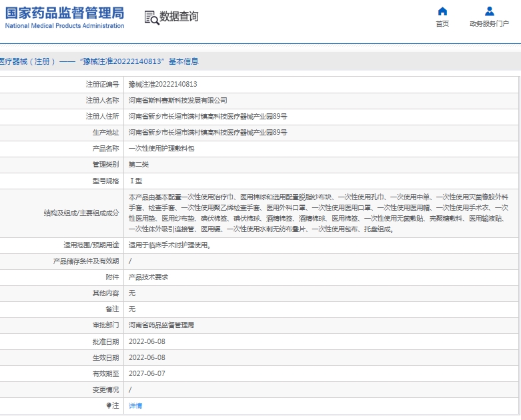Click the date in the 批准日期 row

tap(147, 341)
